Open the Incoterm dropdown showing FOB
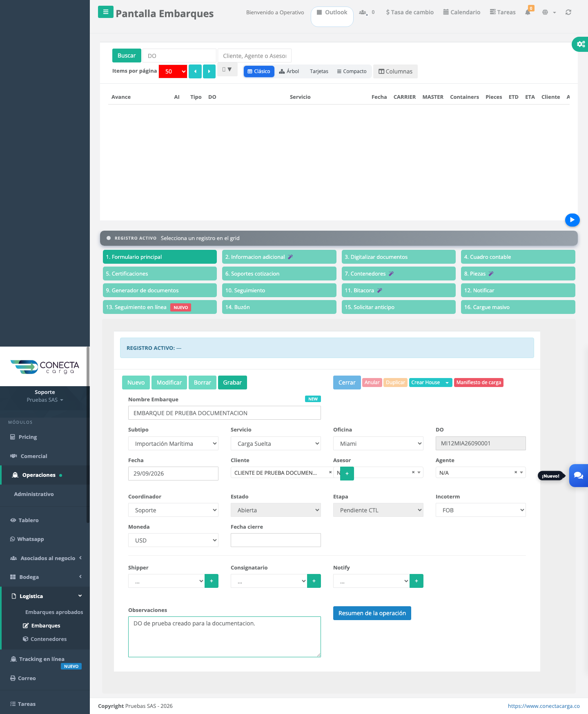The width and height of the screenshot is (588, 714). 481,510
